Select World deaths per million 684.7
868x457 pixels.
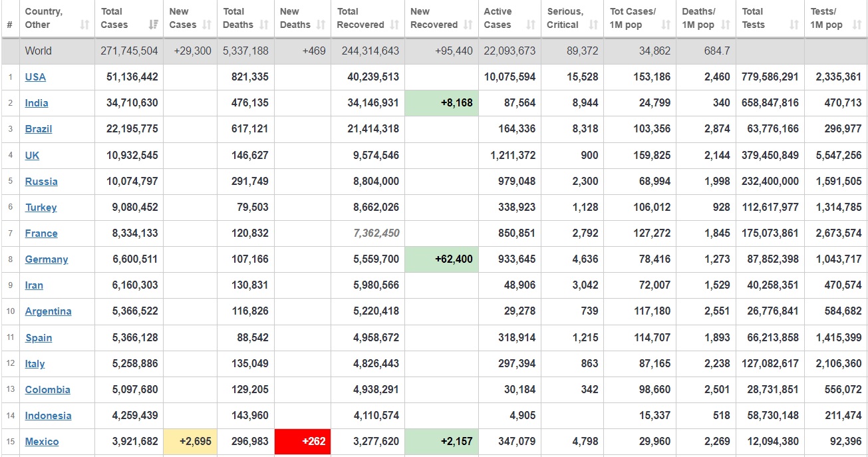716,51
